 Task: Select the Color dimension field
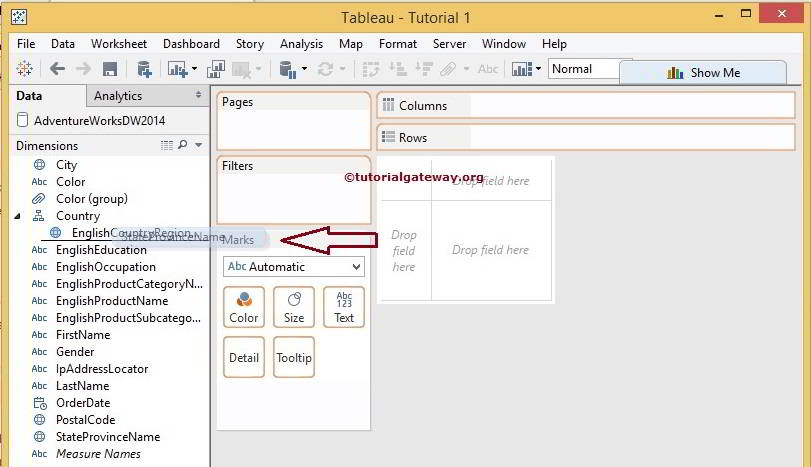[x=70, y=182]
